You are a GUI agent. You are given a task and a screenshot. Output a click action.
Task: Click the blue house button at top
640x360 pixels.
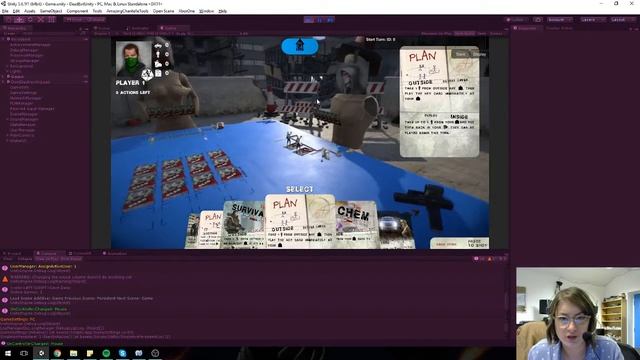(300, 46)
